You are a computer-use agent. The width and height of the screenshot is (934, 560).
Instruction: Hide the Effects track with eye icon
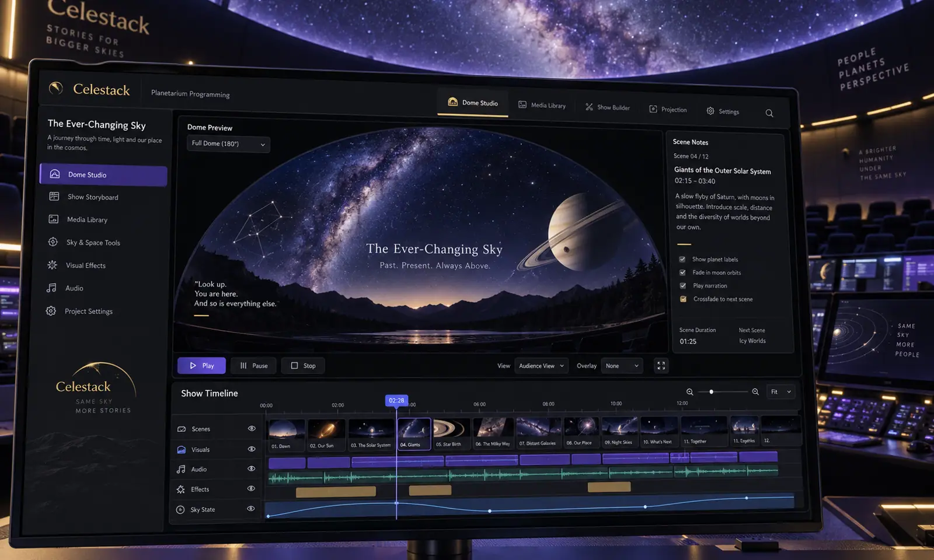pos(251,489)
